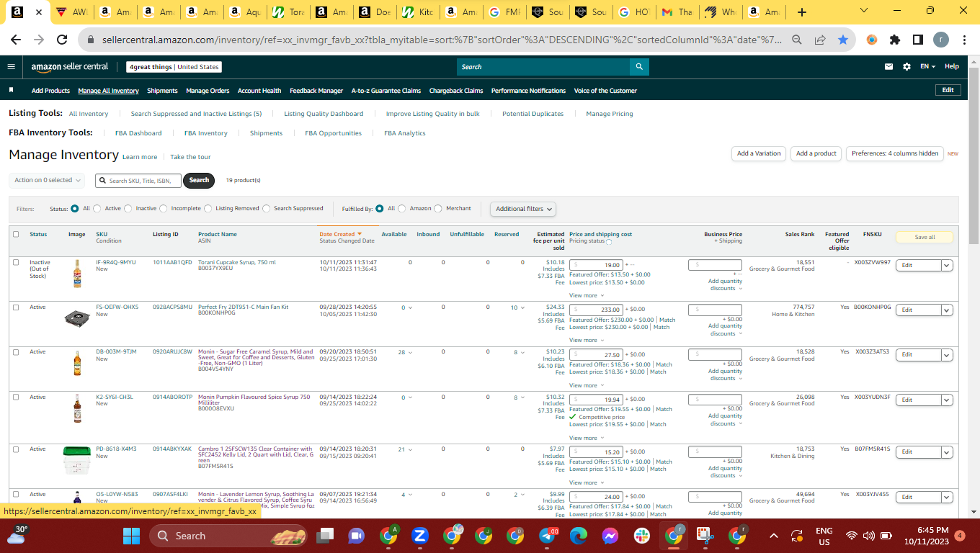The width and height of the screenshot is (980, 553).
Task: Go back using the browser back arrow
Action: tap(17, 40)
